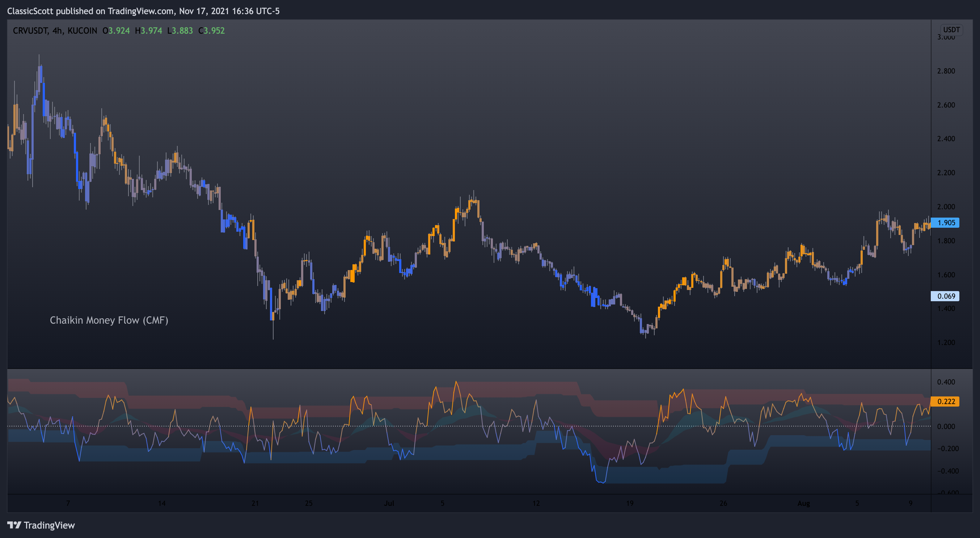980x538 pixels.
Task: Click the close value C3.952
Action: (211, 30)
